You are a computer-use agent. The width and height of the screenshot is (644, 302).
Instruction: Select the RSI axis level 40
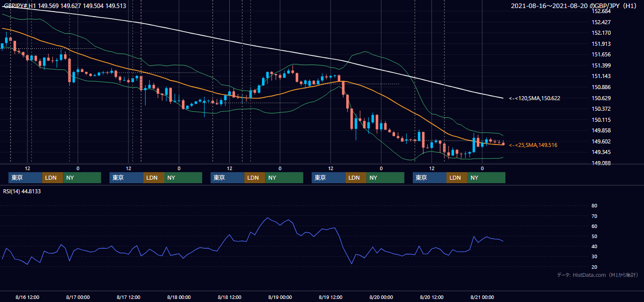(594, 246)
